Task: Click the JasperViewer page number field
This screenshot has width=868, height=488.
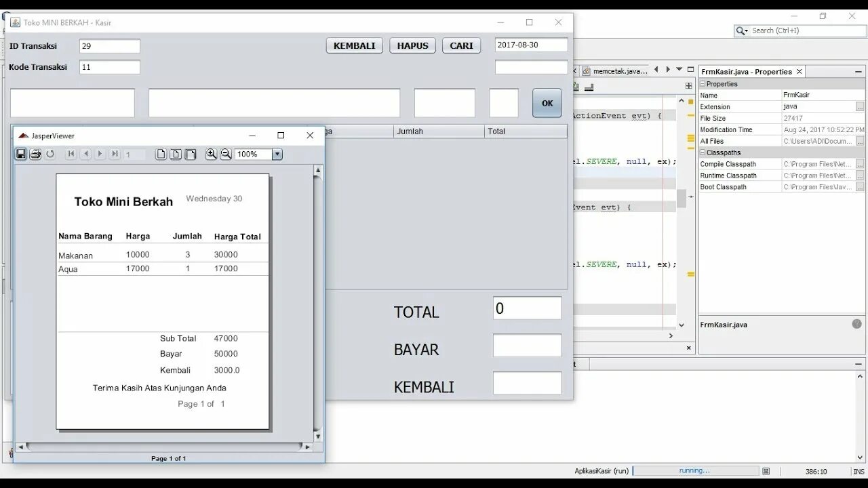Action: (134, 155)
